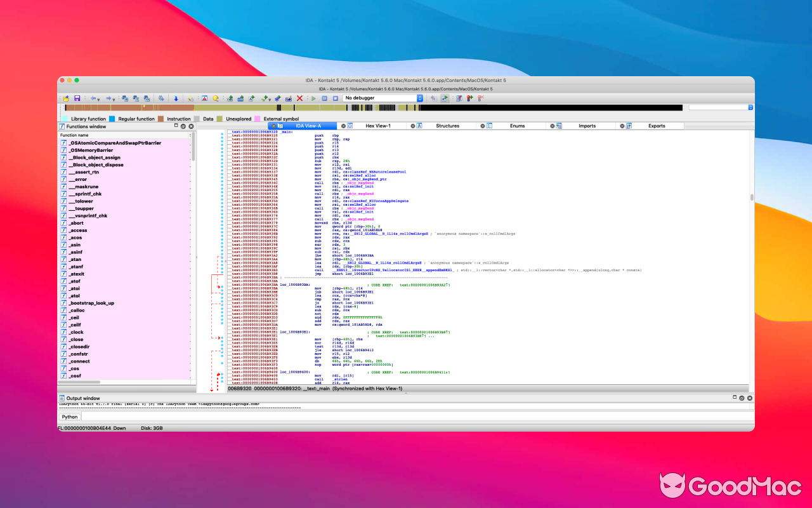Open the 'No debugger' selection dropdown
Viewport: 812px width, 508px height.
coord(419,98)
